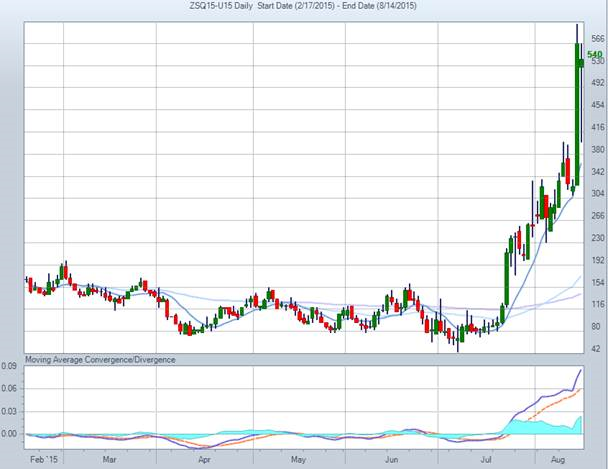Screen dimensions: 608x469
Task: Select the Feb '15 date axis label
Action: [43, 459]
